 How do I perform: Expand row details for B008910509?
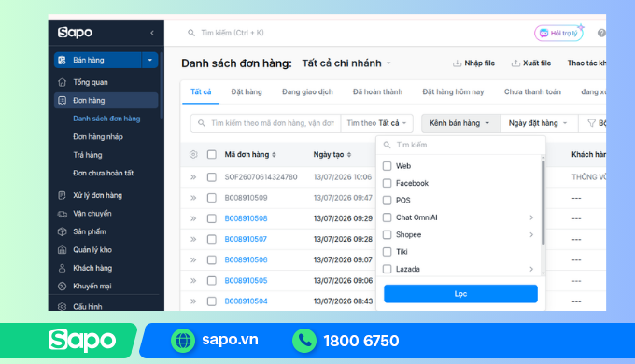pyautogui.click(x=193, y=198)
